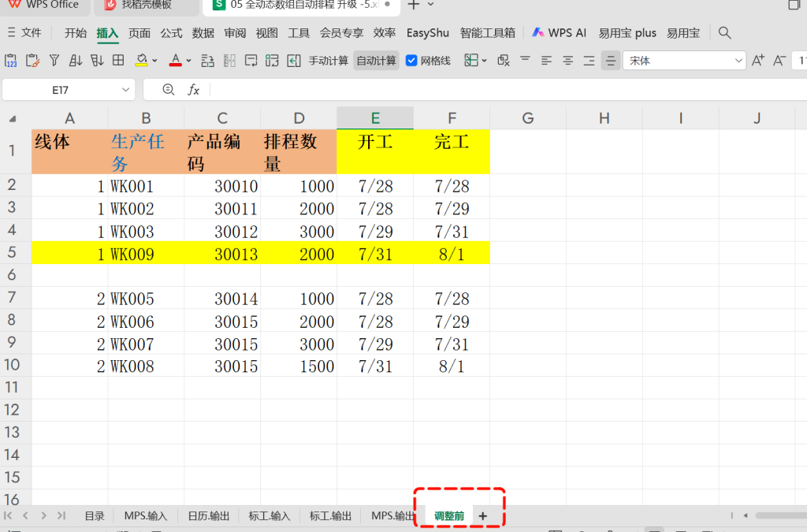Open the EasyShu ribbon tab

[428, 33]
